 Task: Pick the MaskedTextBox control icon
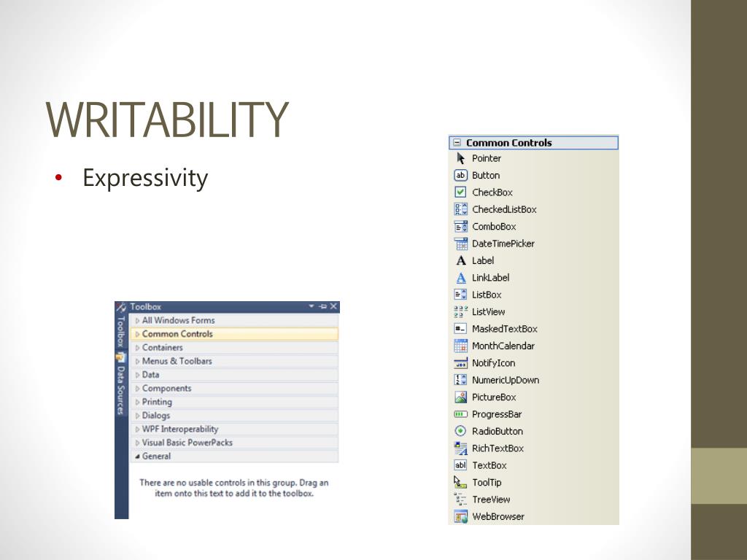(x=460, y=329)
